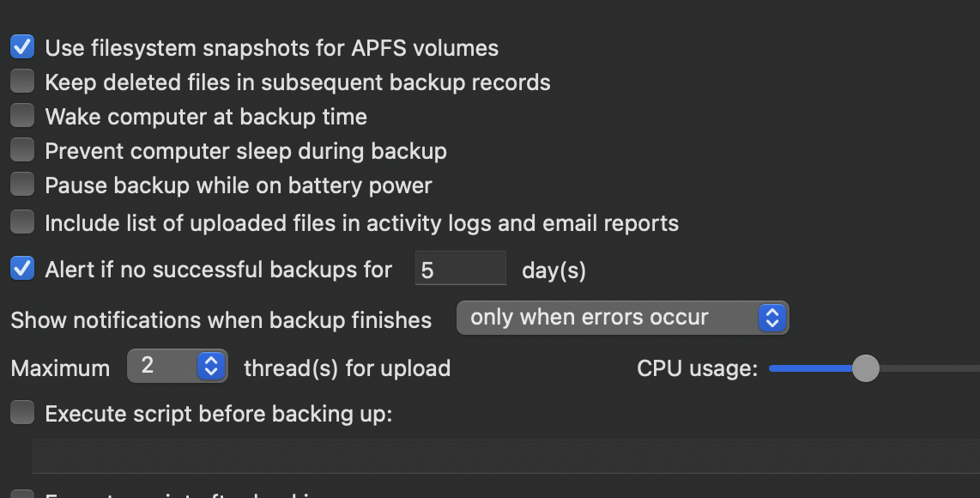Enable Pause backup while on battery power

tap(22, 185)
